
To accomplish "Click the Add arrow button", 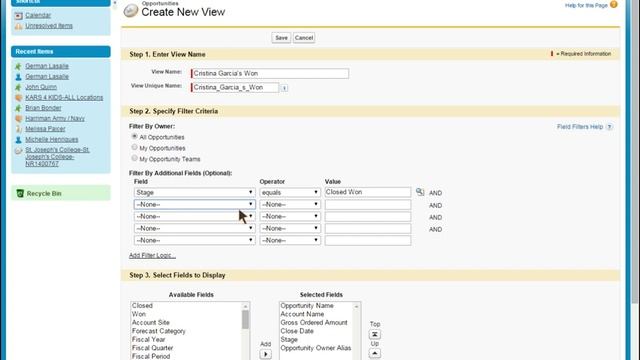I will [x=265, y=354].
